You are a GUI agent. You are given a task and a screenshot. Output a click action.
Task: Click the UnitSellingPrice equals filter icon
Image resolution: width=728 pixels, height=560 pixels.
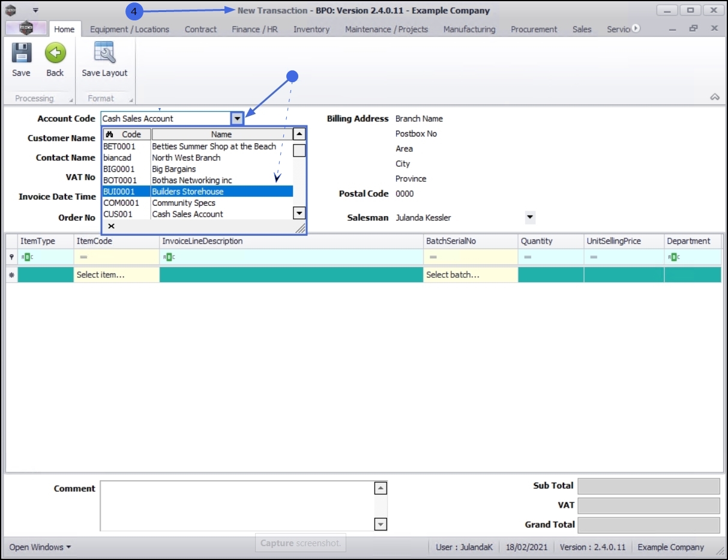point(594,257)
